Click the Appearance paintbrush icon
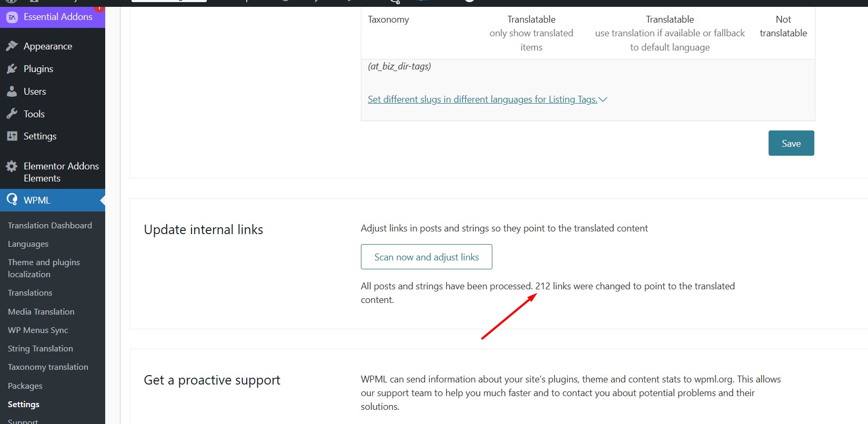The width and height of the screenshot is (868, 424). 12,46
